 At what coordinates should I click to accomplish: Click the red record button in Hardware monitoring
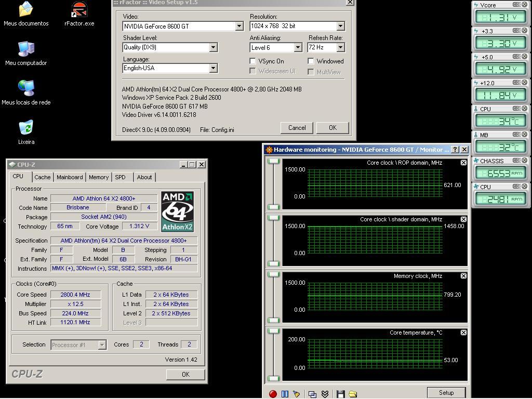[273, 394]
